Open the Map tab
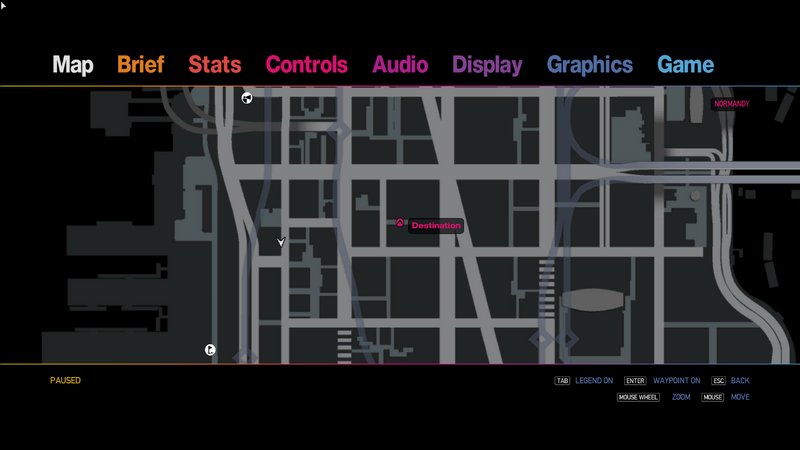The height and width of the screenshot is (450, 800). tap(73, 65)
